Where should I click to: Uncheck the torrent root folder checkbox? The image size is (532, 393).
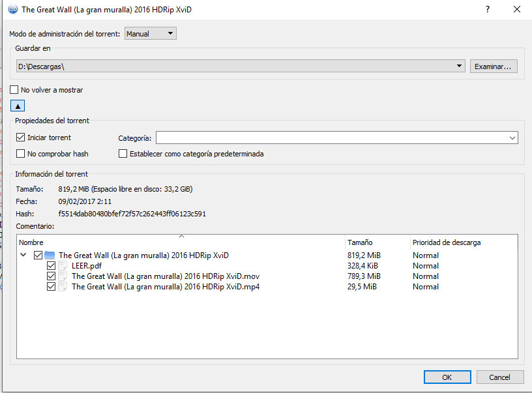tap(38, 255)
